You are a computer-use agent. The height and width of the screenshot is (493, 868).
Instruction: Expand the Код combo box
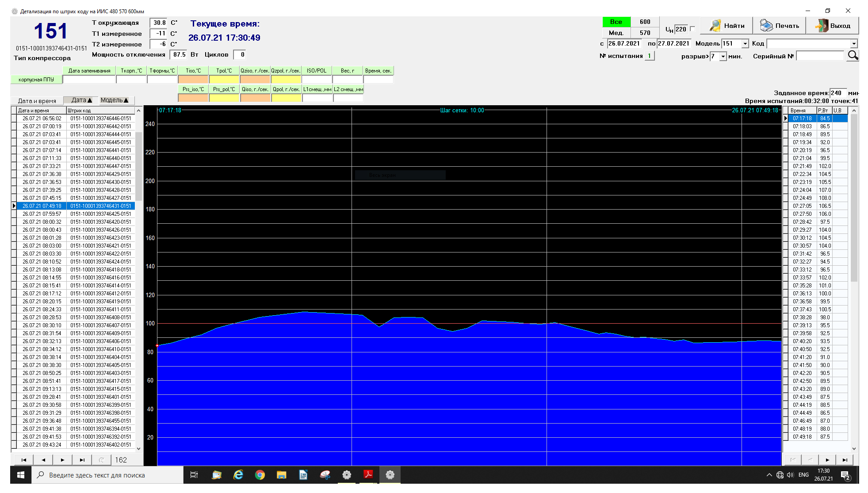point(854,44)
